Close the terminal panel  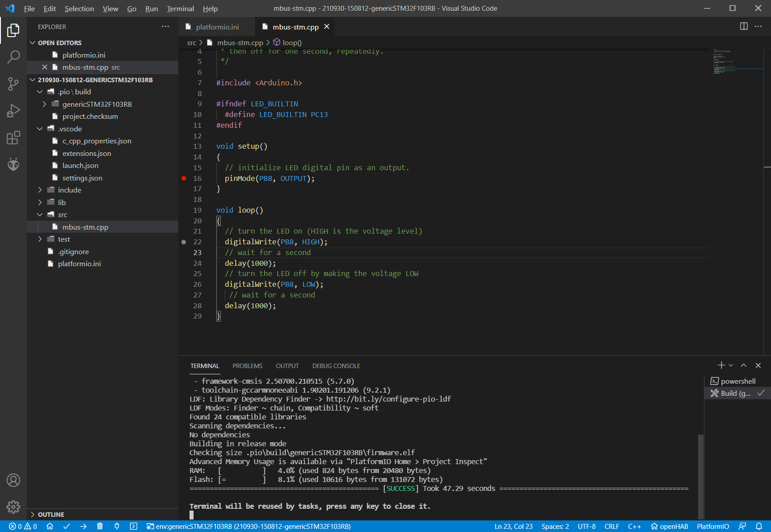(x=758, y=365)
